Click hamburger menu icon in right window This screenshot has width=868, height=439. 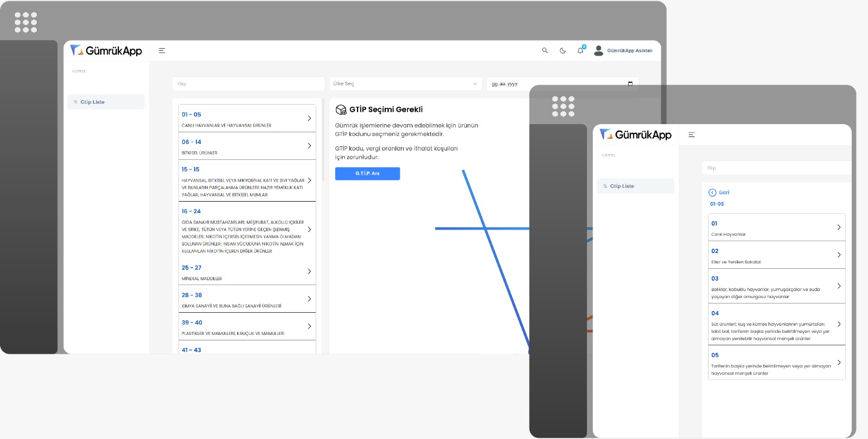pyautogui.click(x=691, y=135)
